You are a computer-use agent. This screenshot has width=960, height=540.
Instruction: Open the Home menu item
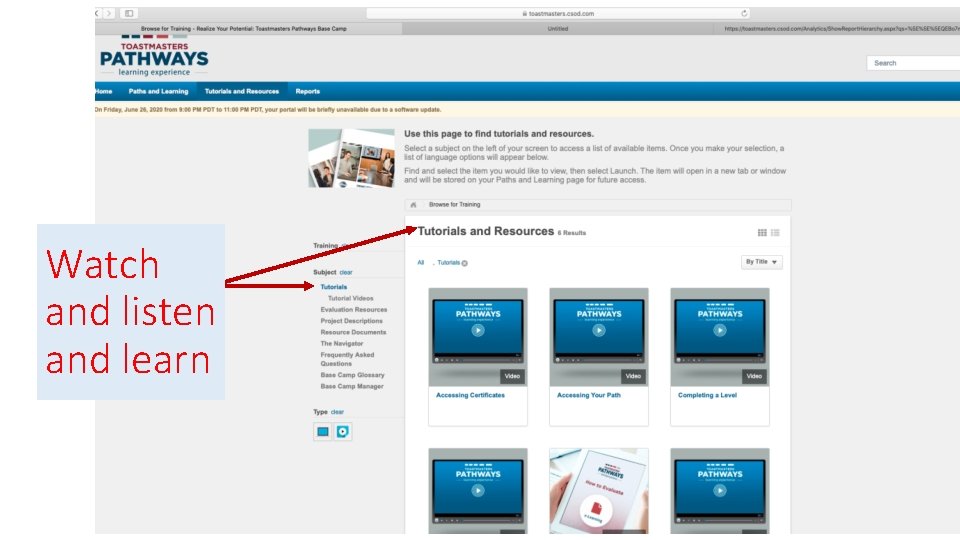click(x=103, y=91)
